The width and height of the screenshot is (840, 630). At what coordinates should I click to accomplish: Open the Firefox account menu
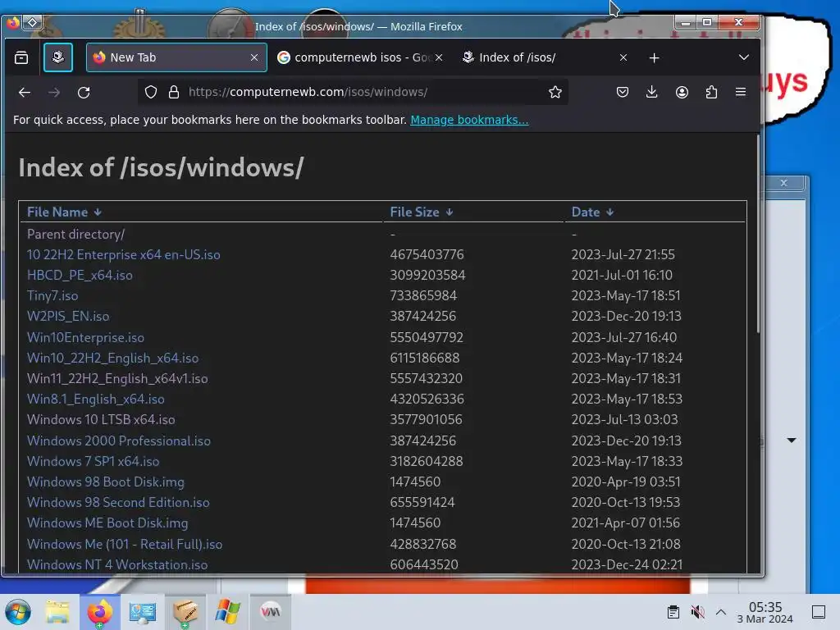pyautogui.click(x=682, y=92)
